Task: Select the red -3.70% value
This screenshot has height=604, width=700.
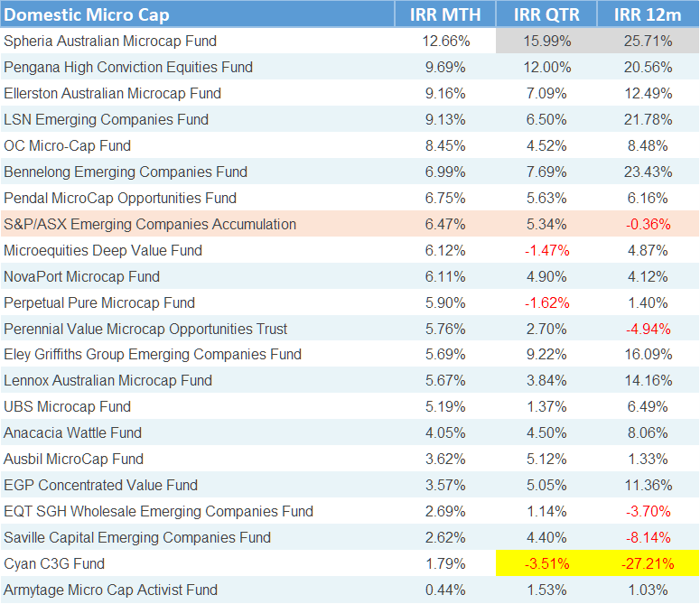Action: click(x=648, y=511)
